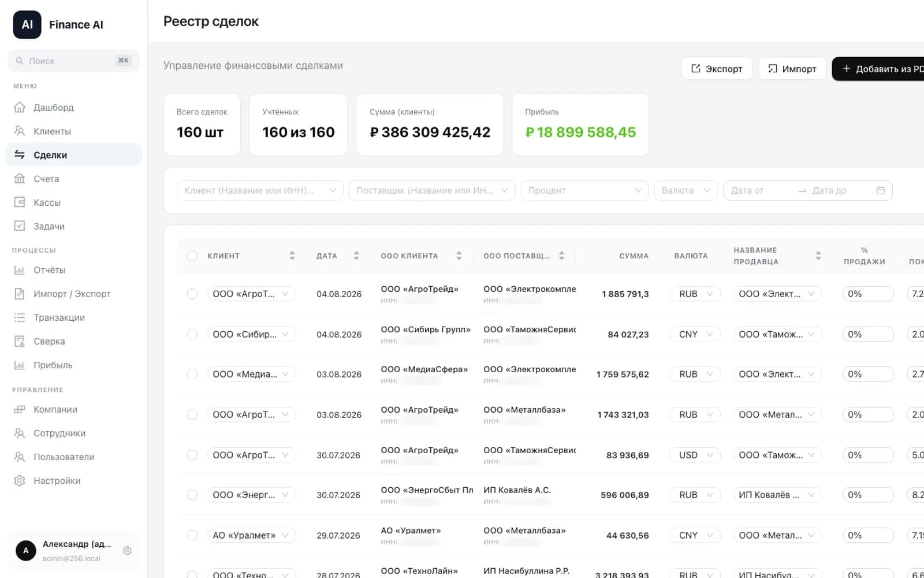Screen dimensions: 924x578
Task: Click the Сделки arrows icon in sidebar
Action: pyautogui.click(x=20, y=155)
